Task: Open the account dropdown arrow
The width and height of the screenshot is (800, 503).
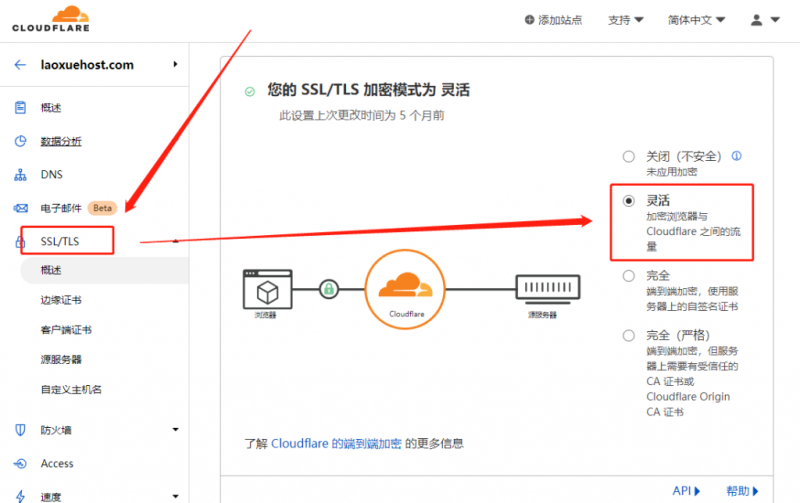Action: pyautogui.click(x=775, y=20)
